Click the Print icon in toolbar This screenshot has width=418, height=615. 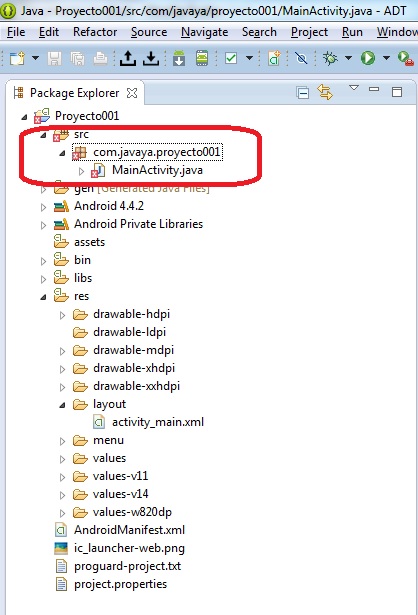click(x=100, y=59)
